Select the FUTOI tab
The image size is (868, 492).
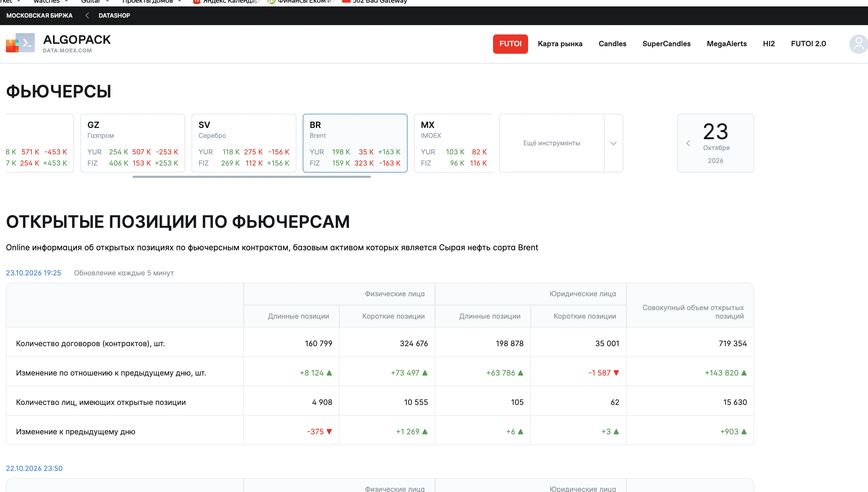[x=510, y=44]
